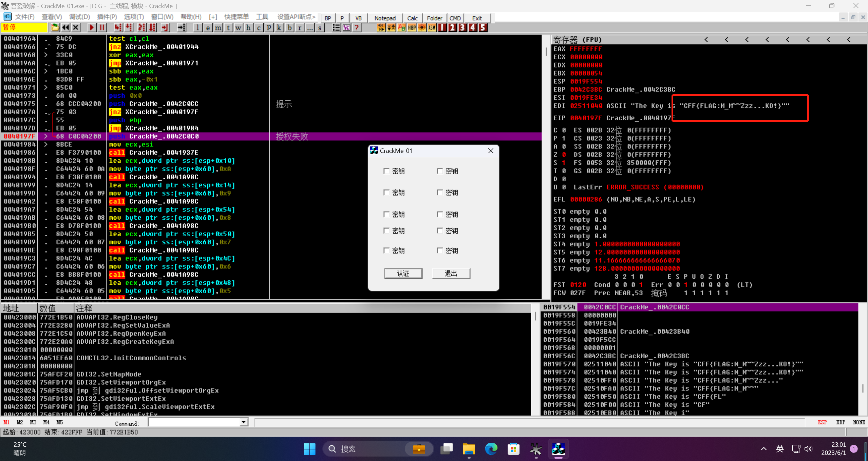
Task: Click the Run program play icon
Action: (x=91, y=28)
